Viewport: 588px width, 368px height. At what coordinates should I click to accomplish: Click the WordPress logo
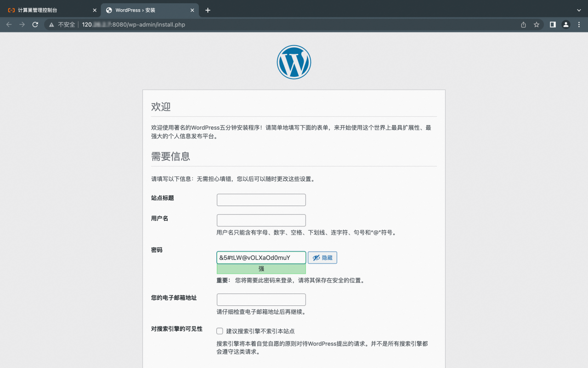(294, 62)
